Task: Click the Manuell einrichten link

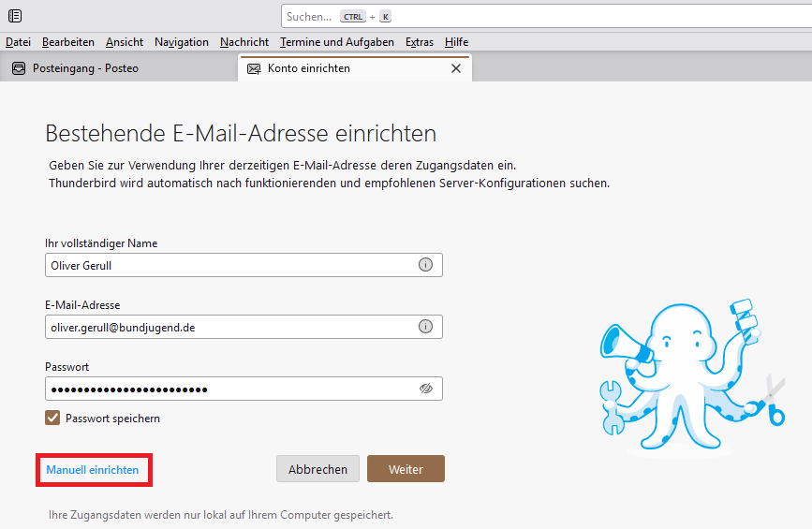Action: (93, 470)
